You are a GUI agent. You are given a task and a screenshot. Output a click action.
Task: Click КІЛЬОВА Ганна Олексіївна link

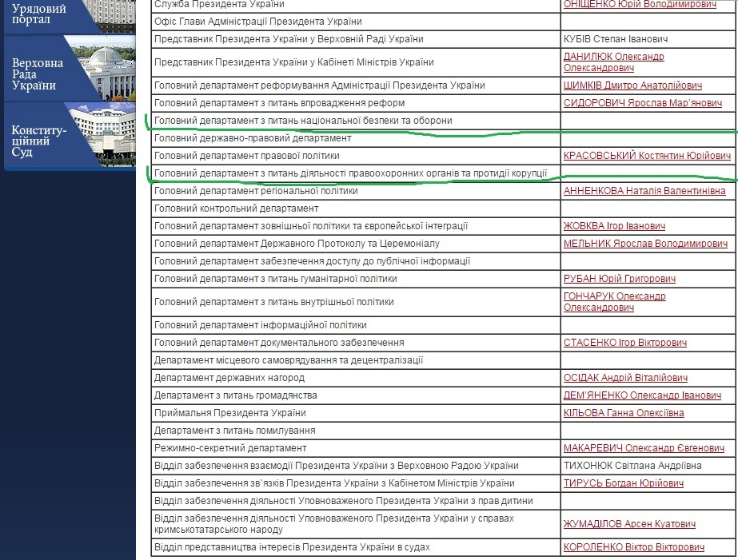coord(624,413)
